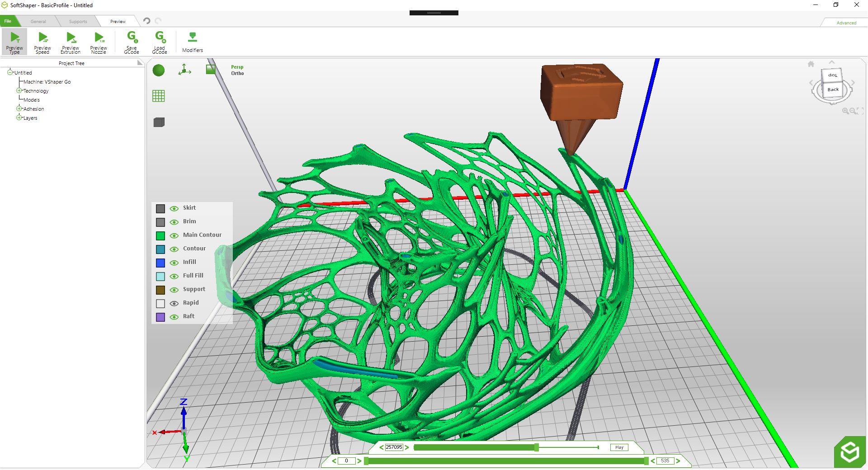Image resolution: width=868 pixels, height=470 pixels.
Task: Increase upper layer limit arrow by 535
Action: click(678, 461)
